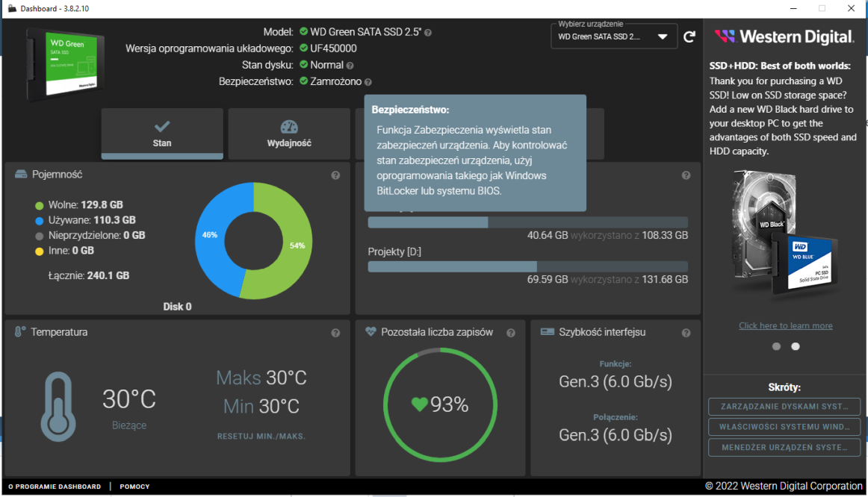Viewport: 868px width, 497px height.
Task: Click the Projekty [D:] usage bar
Action: click(x=527, y=266)
